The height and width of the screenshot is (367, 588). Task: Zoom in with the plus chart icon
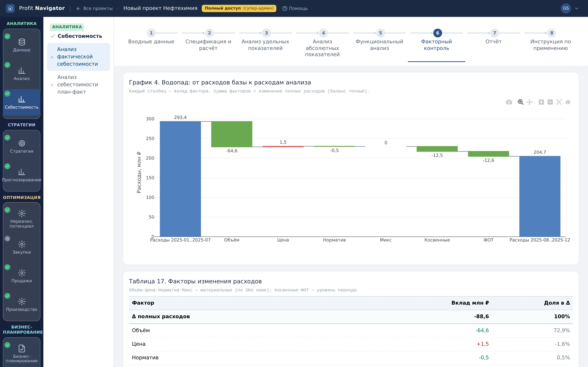click(541, 102)
